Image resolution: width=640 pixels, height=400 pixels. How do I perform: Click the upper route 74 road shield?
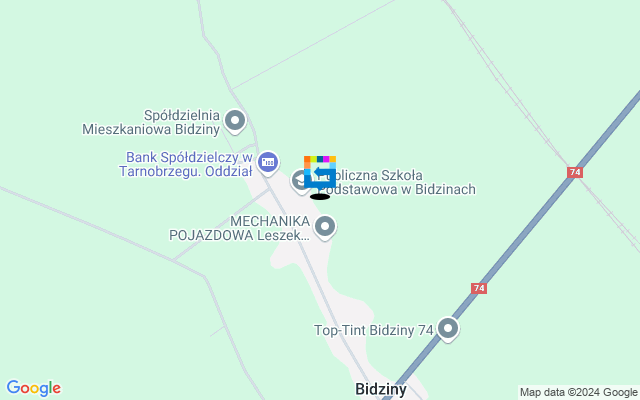point(575,172)
